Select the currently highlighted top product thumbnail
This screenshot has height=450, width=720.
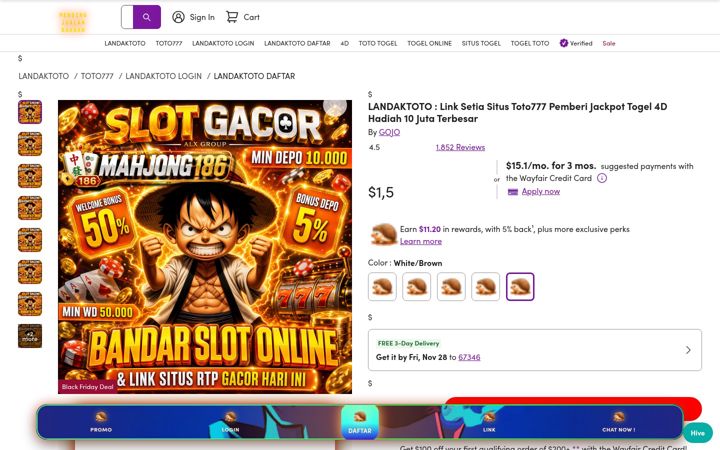pos(30,112)
